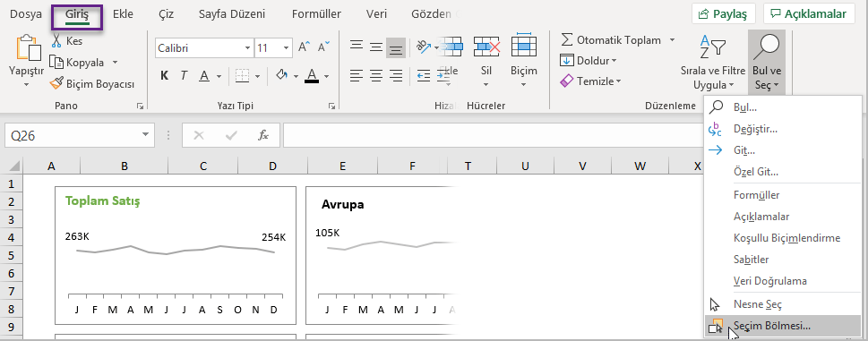Click the Paylaş button
868x341 pixels.
(x=724, y=13)
